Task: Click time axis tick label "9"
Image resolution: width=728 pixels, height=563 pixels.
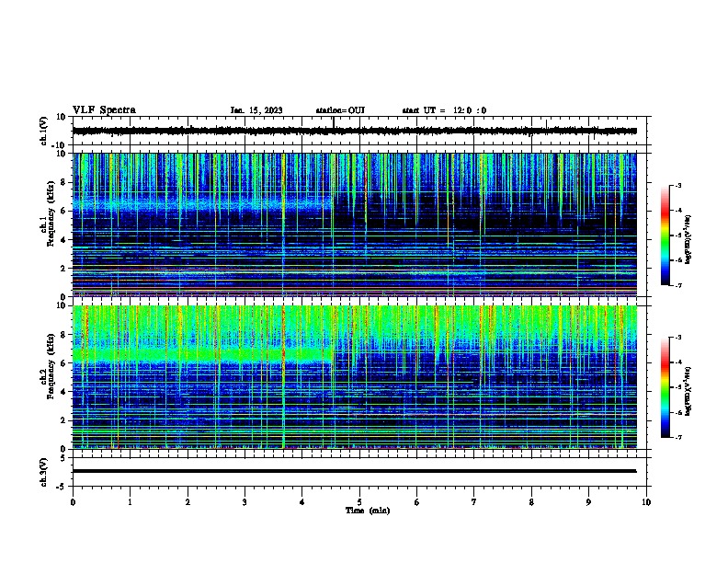Action: pos(588,502)
